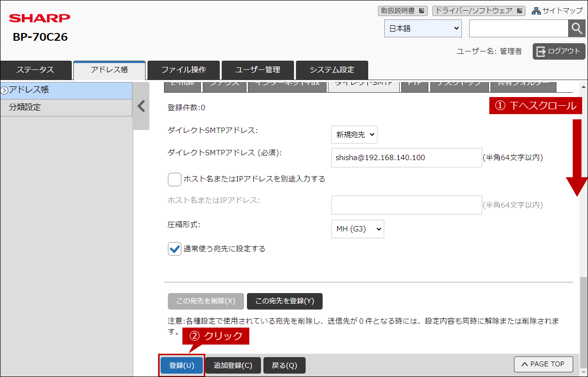The image size is (588, 377).
Task: Select the FTP destination tab
Action: tap(415, 86)
